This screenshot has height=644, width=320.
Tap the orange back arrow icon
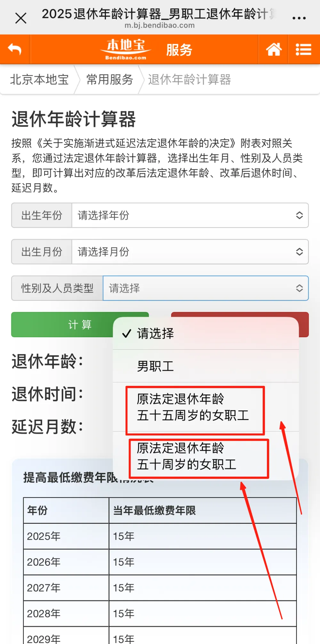click(x=15, y=50)
